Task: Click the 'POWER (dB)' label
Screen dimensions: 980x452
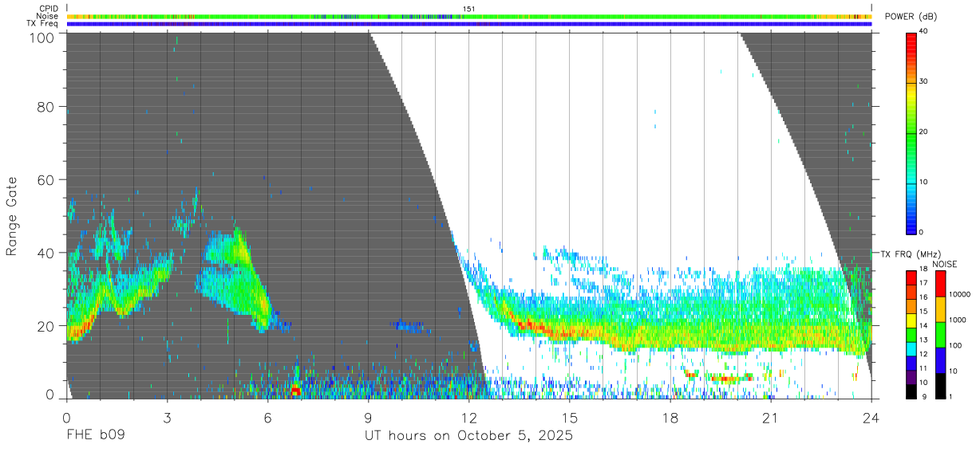Action: [x=911, y=17]
